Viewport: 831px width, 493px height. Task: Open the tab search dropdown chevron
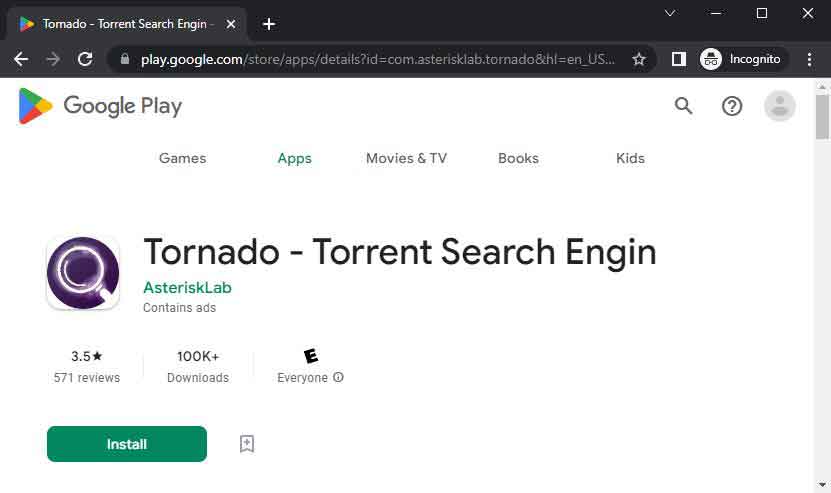point(670,13)
